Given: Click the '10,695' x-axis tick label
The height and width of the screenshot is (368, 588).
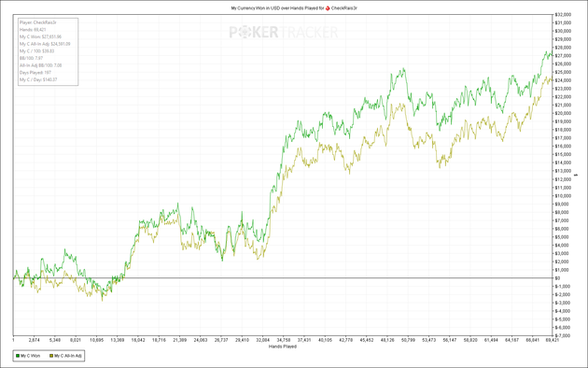Looking at the screenshot, I should pos(97,340).
